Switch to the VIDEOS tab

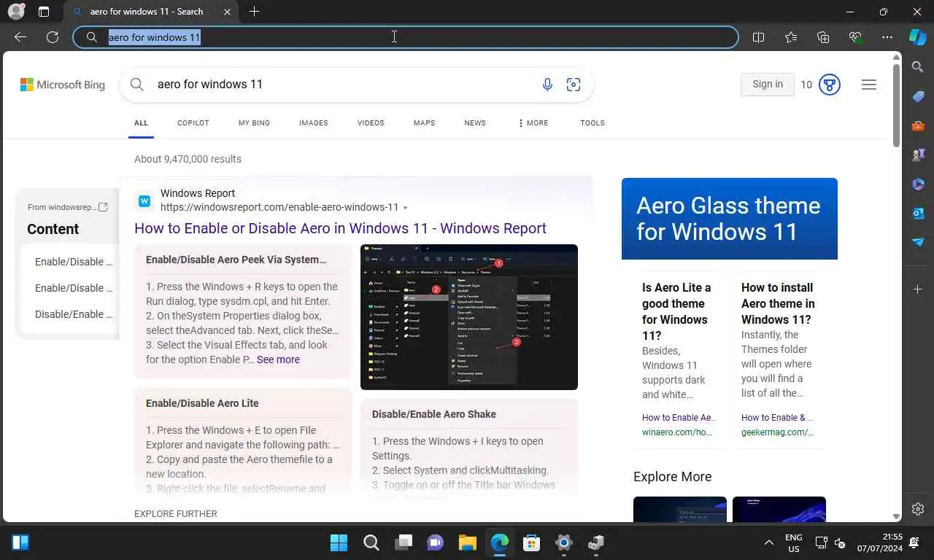point(371,123)
